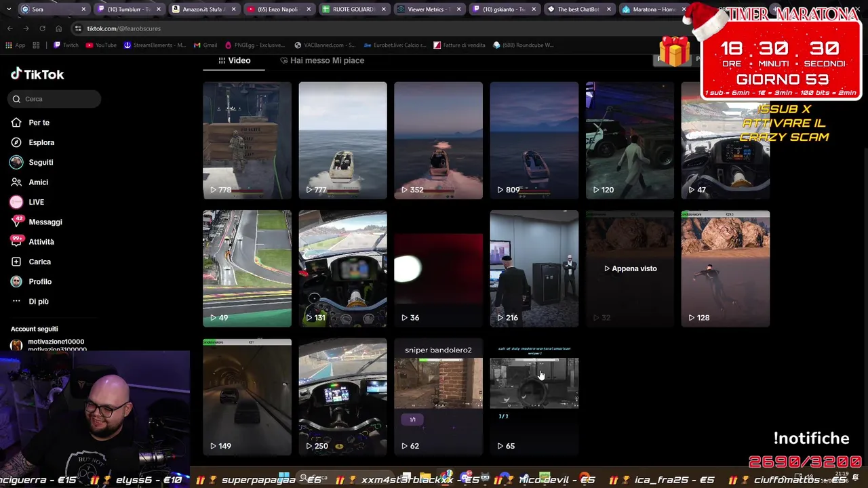Open sniper bandolero2 video
868x488 pixels.
point(438,396)
